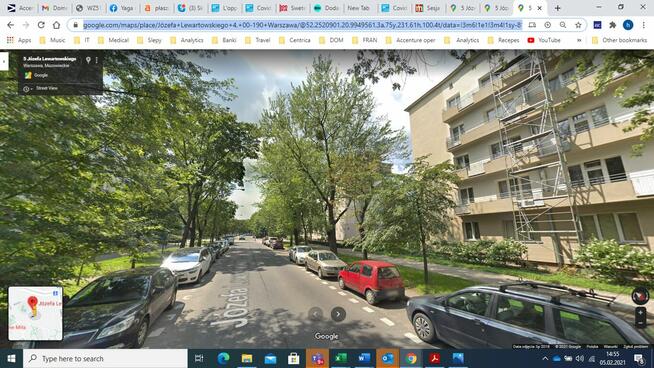Open volume control in system tray
Screen dimensions: 654x368
point(580,358)
